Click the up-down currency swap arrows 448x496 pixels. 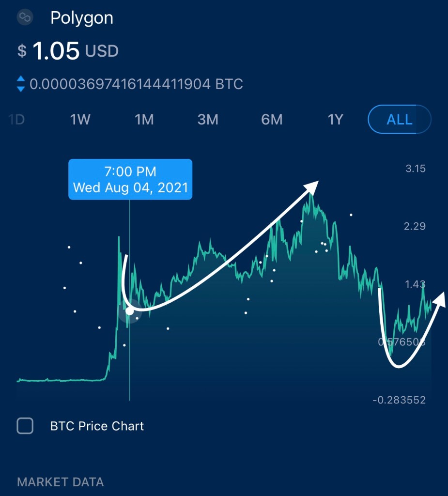click(20, 84)
